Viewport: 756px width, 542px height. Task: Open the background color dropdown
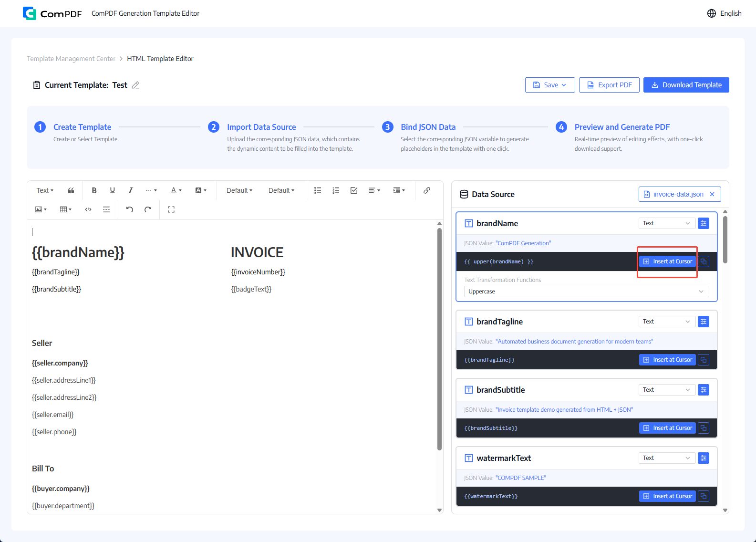[x=201, y=190]
